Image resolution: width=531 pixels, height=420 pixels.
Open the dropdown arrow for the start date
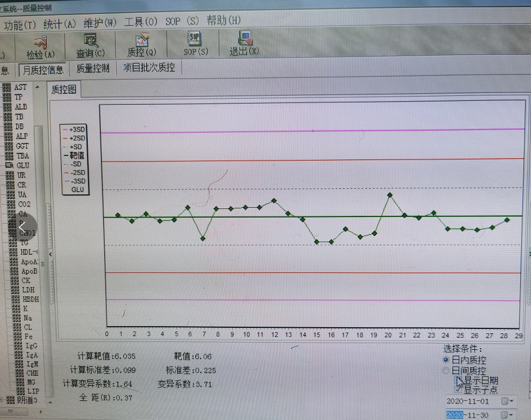pos(511,401)
